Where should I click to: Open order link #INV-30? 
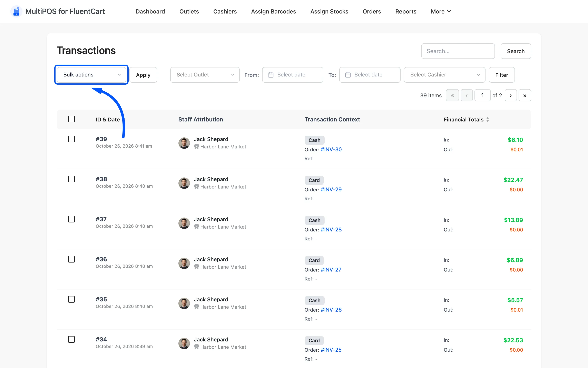click(331, 149)
